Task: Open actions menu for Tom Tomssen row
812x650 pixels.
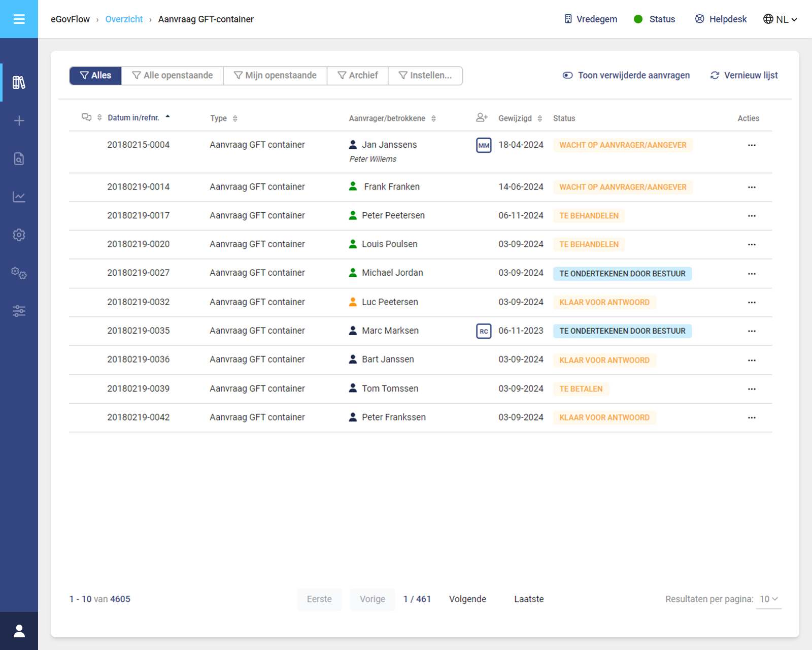Action: tap(752, 389)
